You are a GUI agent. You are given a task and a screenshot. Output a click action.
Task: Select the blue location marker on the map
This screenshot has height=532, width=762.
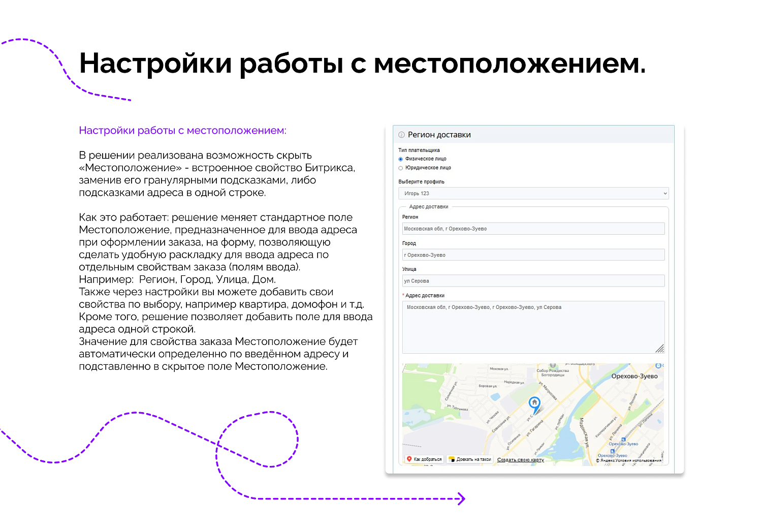[x=534, y=403]
